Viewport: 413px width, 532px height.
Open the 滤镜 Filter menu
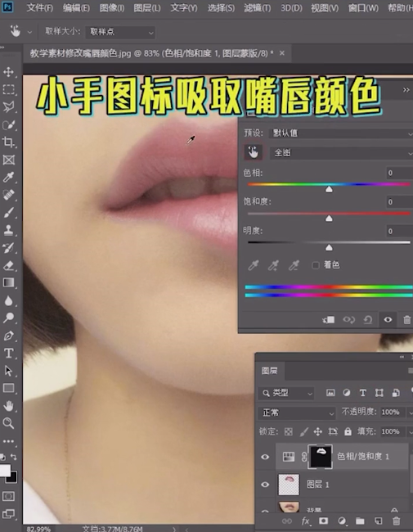pos(258,8)
